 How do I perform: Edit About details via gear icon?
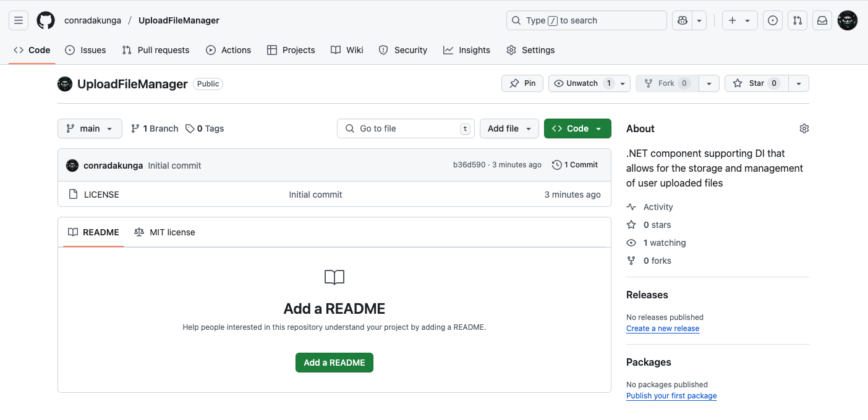point(804,128)
